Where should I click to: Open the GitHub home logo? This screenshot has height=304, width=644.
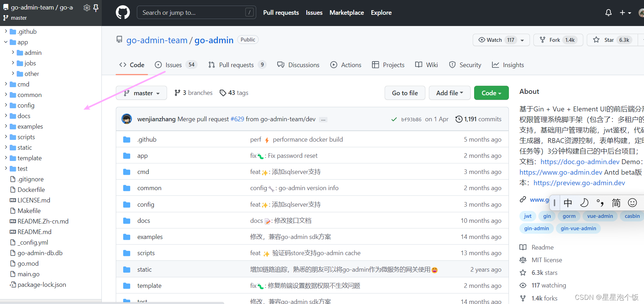point(123,13)
